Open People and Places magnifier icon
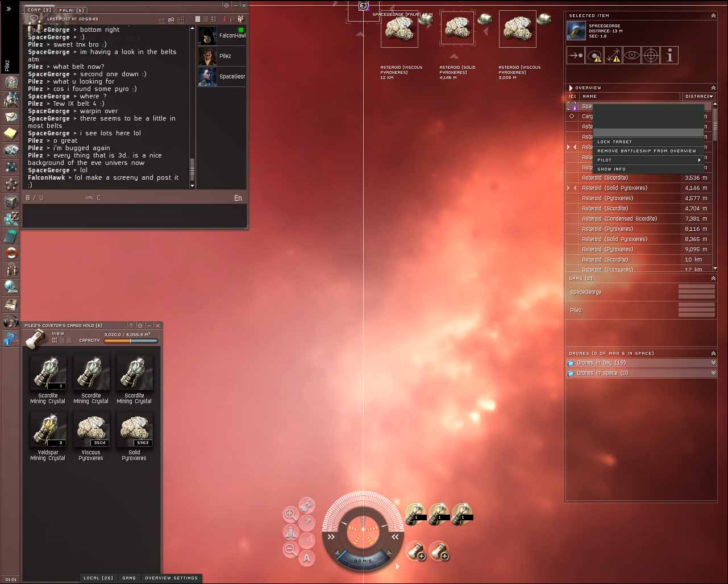 [x=11, y=100]
